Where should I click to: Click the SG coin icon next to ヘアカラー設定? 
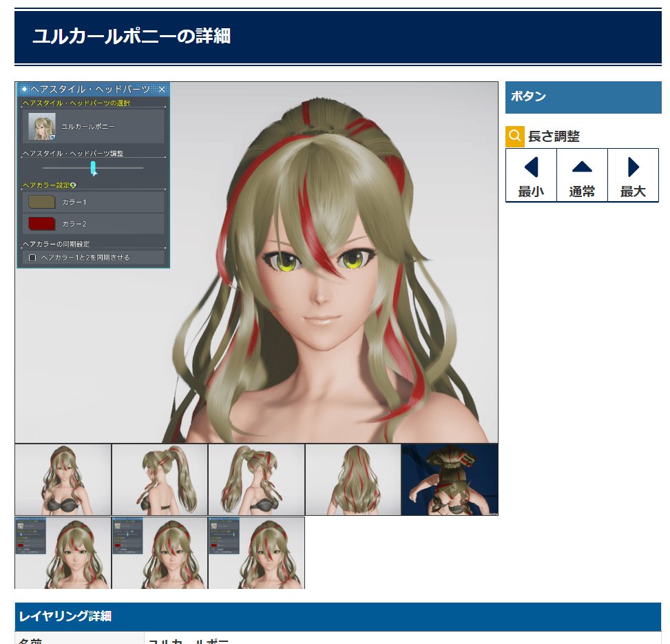tap(72, 185)
